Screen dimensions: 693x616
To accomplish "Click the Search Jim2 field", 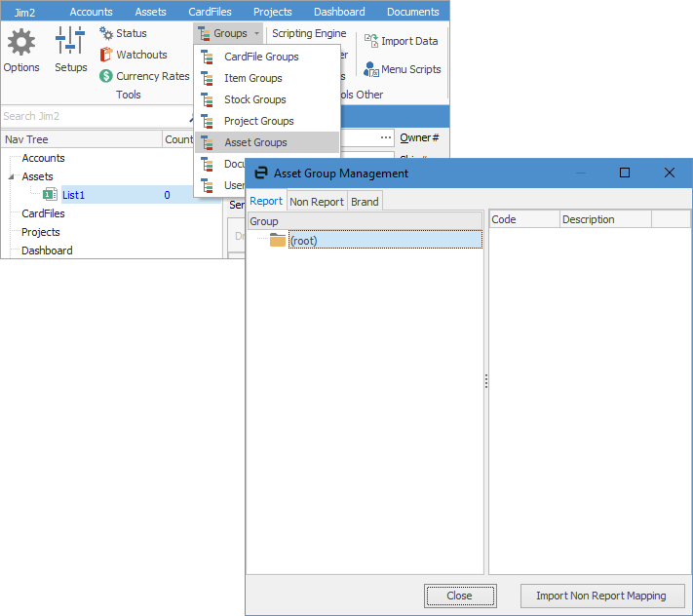I will tap(95, 116).
